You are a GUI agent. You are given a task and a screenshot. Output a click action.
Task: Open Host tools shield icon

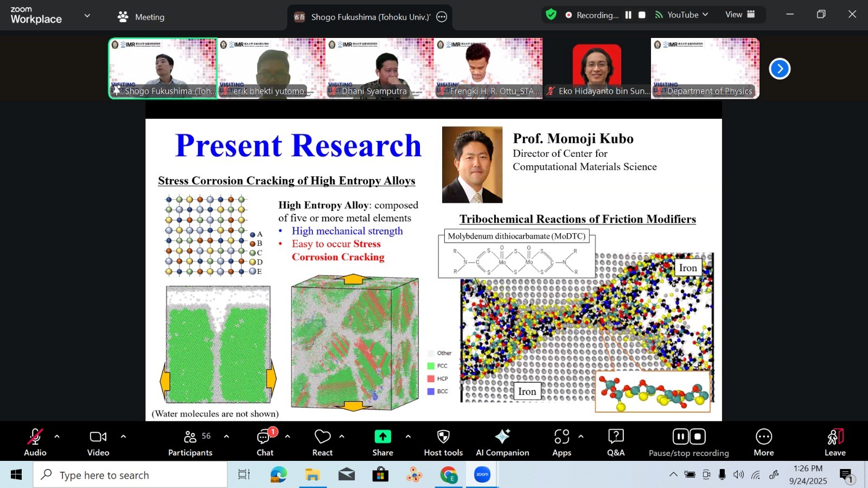(443, 442)
